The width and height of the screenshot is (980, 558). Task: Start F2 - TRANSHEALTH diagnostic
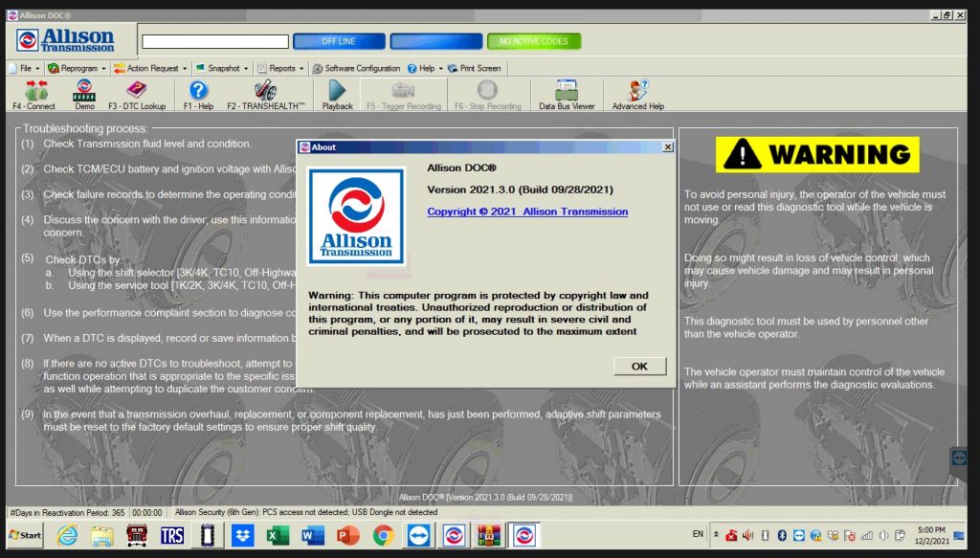[264, 94]
